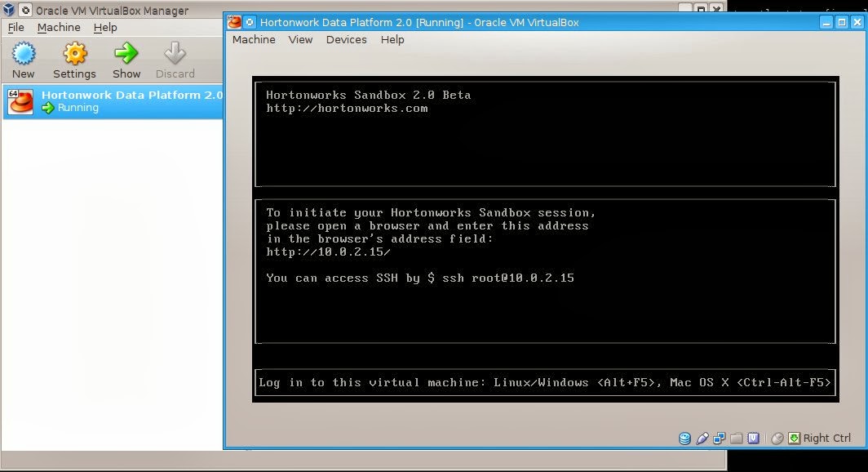Click the host key green arrow indicator
This screenshot has height=472, width=868.
pos(795,439)
